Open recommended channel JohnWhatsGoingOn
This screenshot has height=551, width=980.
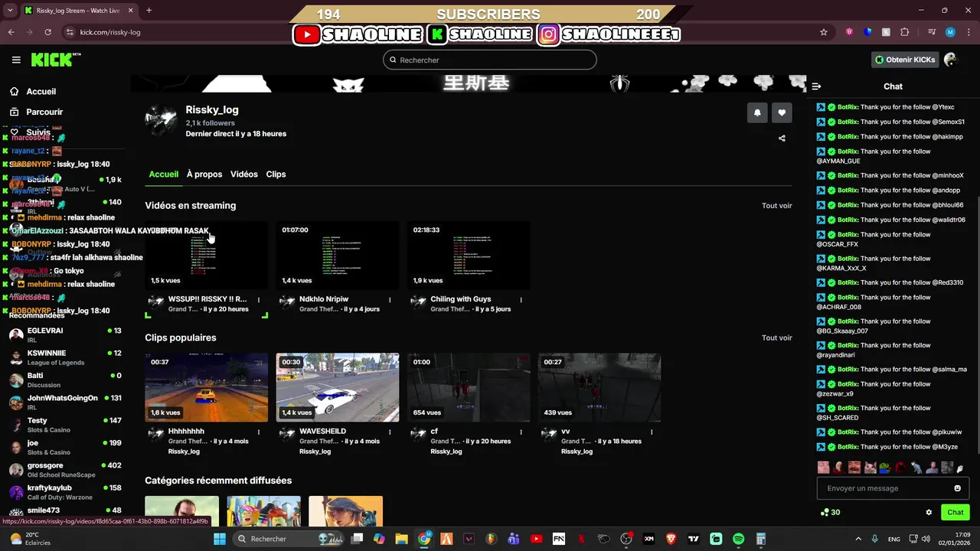(x=65, y=403)
